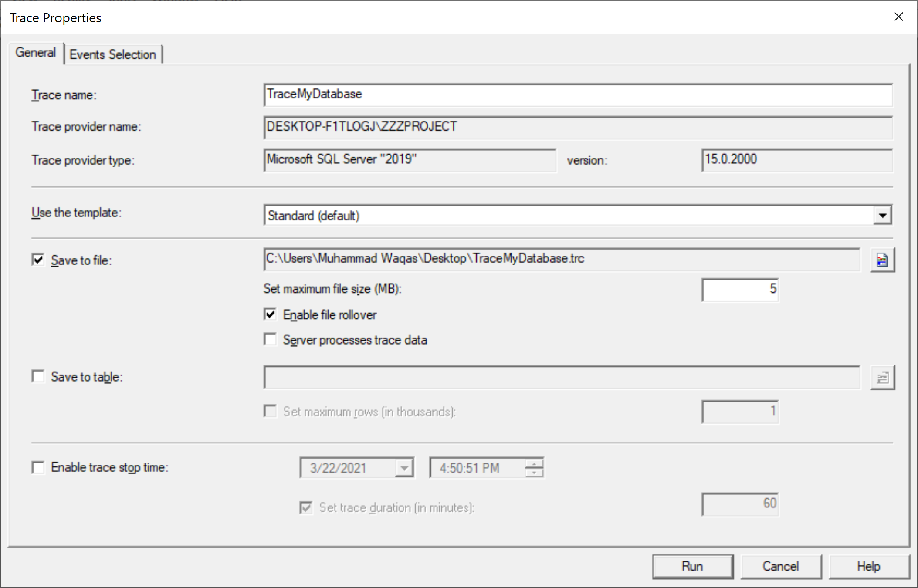Image resolution: width=918 pixels, height=588 pixels.
Task: Open the stop date 3/22/2021 dropdown
Action: click(x=404, y=468)
